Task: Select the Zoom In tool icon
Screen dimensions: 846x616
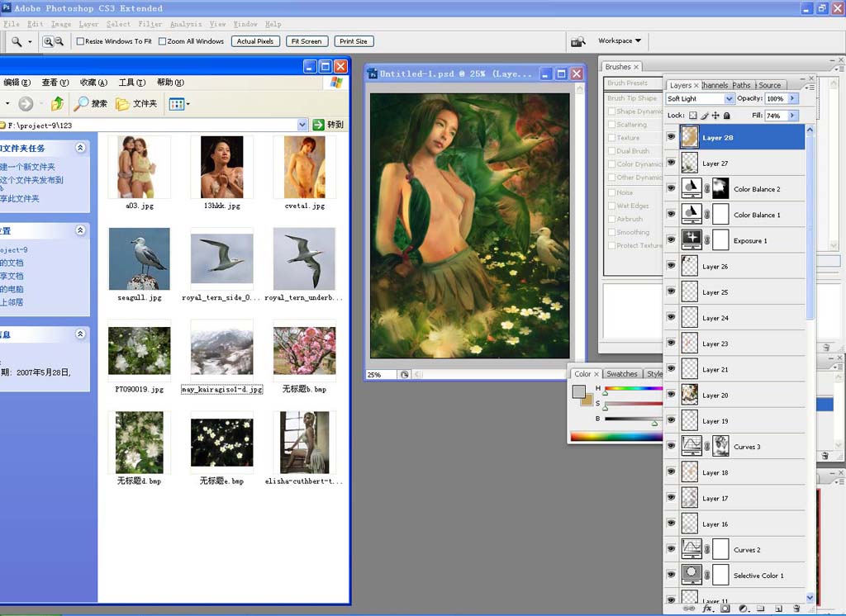Action: 48,41
